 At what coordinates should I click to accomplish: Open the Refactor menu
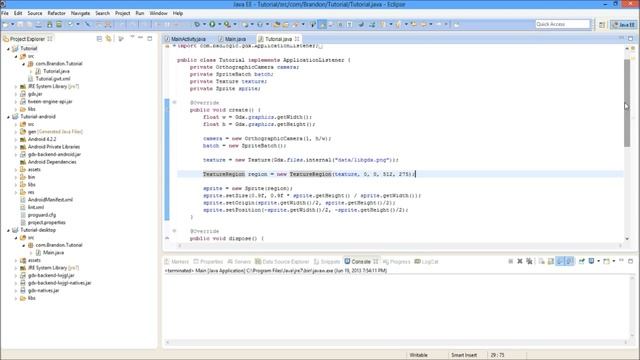(56, 13)
